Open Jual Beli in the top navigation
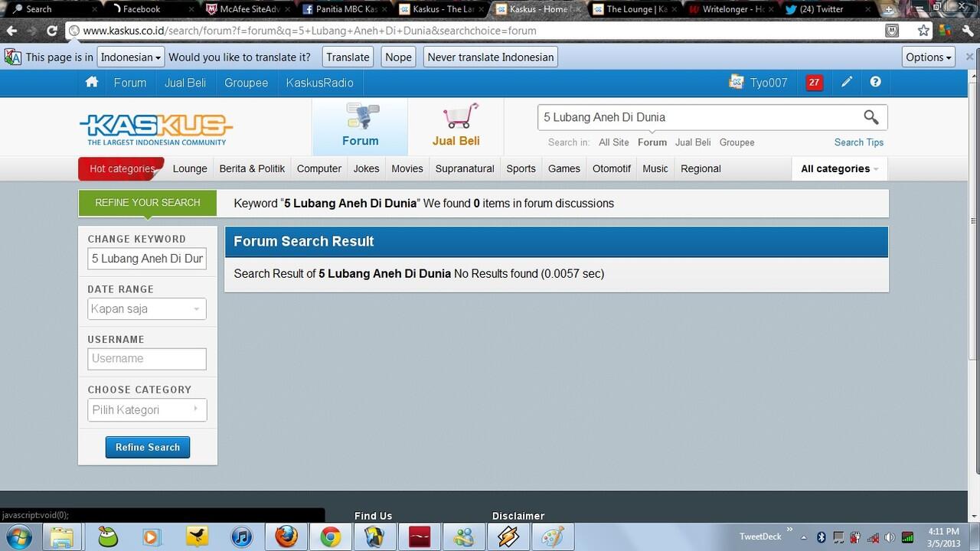 pyautogui.click(x=185, y=83)
